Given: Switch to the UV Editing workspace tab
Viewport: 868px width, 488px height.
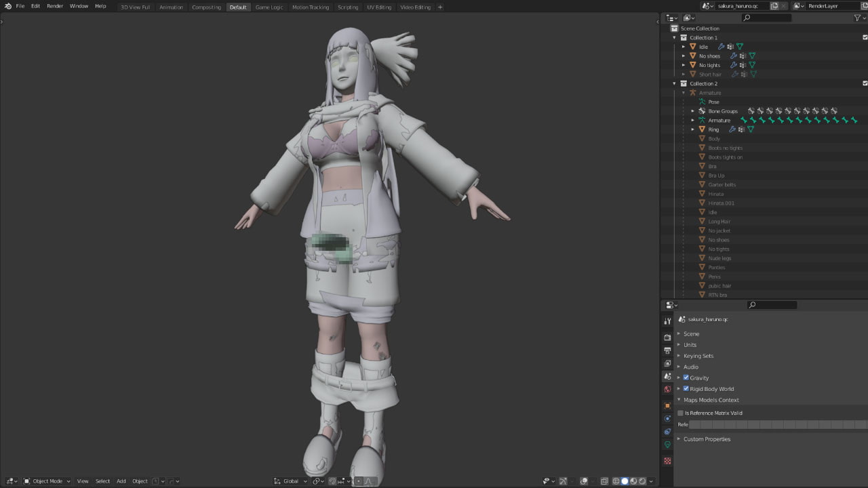Looking at the screenshot, I should [379, 7].
